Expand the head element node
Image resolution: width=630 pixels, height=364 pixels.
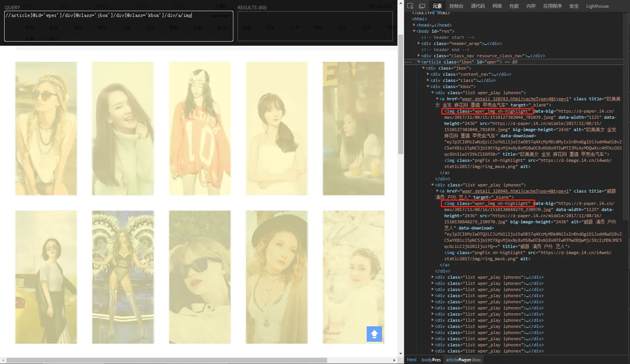click(x=414, y=25)
